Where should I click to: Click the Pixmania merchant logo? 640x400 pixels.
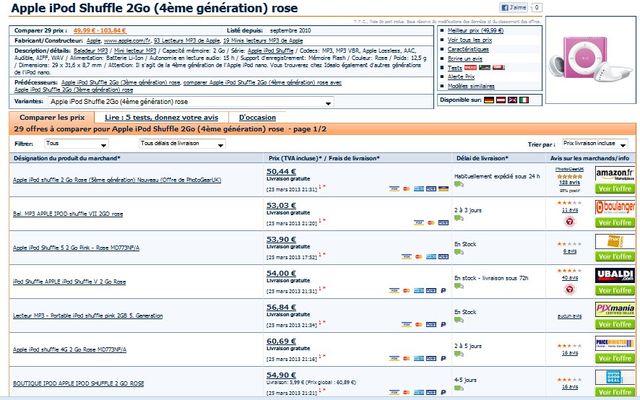tap(615, 309)
